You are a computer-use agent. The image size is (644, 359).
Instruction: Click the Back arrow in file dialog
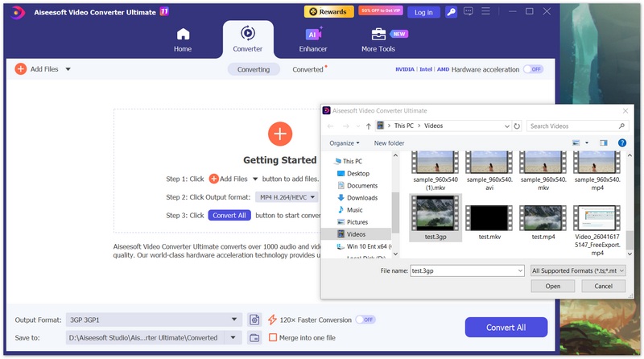[x=330, y=126]
